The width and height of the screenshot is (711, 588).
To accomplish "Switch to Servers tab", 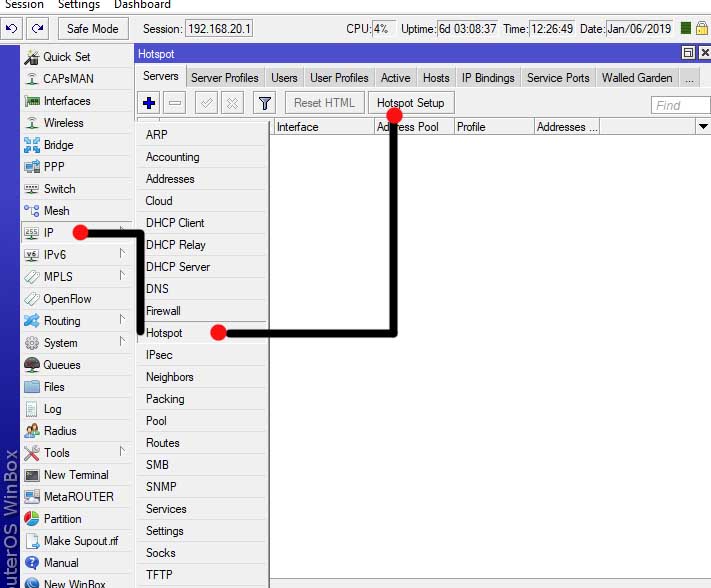I will 161,76.
